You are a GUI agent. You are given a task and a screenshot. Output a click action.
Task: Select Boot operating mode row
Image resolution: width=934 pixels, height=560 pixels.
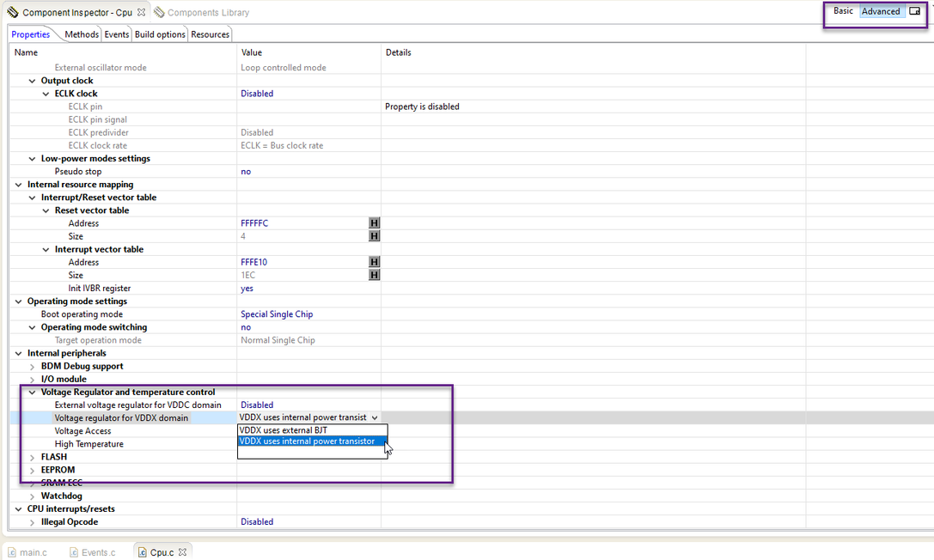(82, 314)
